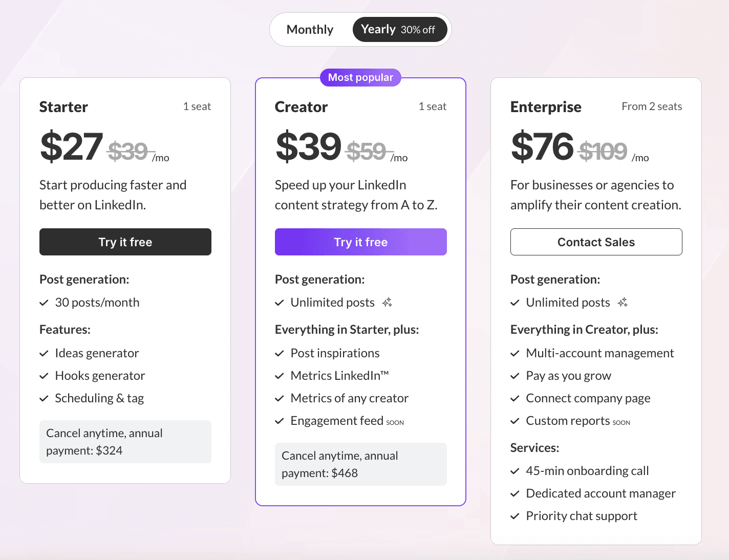Viewport: 729px width, 560px height.
Task: Click sparkle icon beside Enterprise Unlimited posts
Action: click(x=623, y=303)
